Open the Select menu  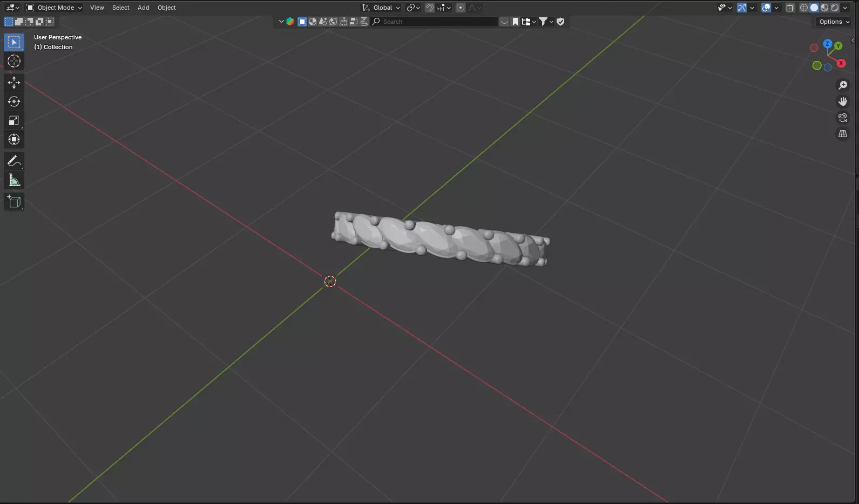click(121, 8)
